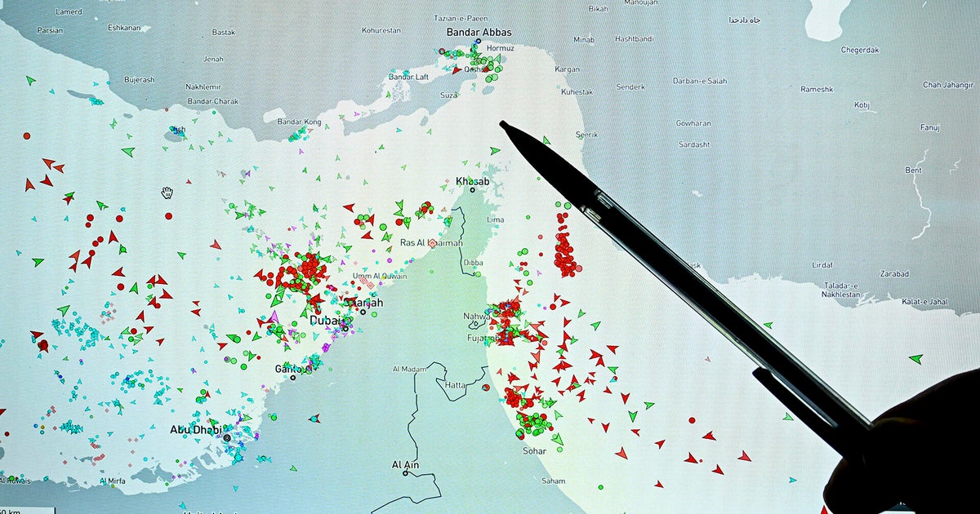Click the Abu Dhabi city marker circle
The height and width of the screenshot is (514, 980).
click(x=227, y=438)
